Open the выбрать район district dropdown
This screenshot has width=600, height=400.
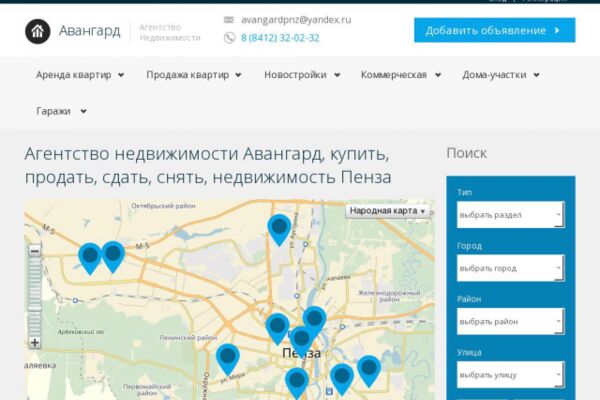(510, 322)
